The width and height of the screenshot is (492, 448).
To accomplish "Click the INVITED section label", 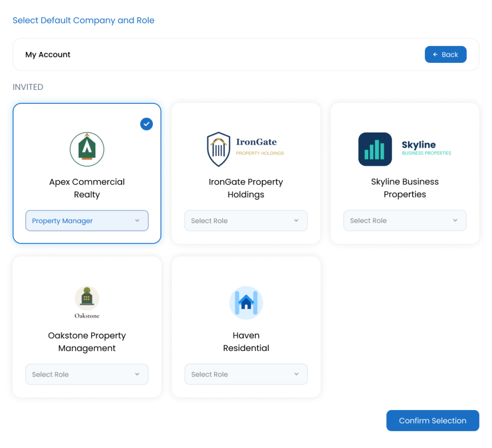I will [28, 87].
